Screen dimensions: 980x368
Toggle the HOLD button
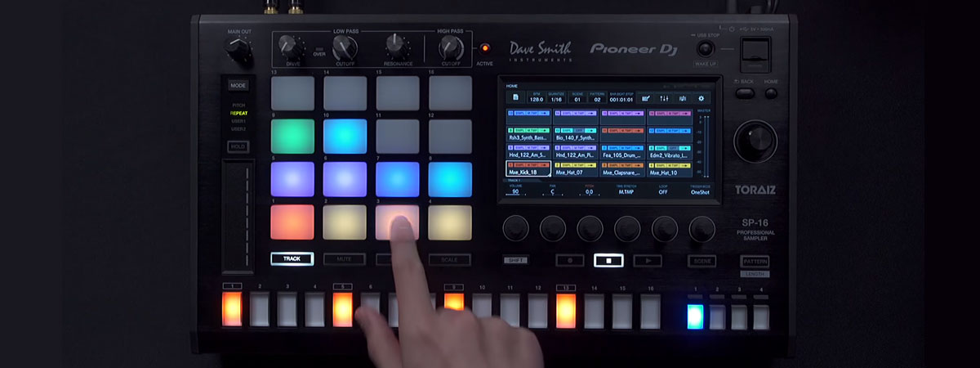(x=238, y=146)
